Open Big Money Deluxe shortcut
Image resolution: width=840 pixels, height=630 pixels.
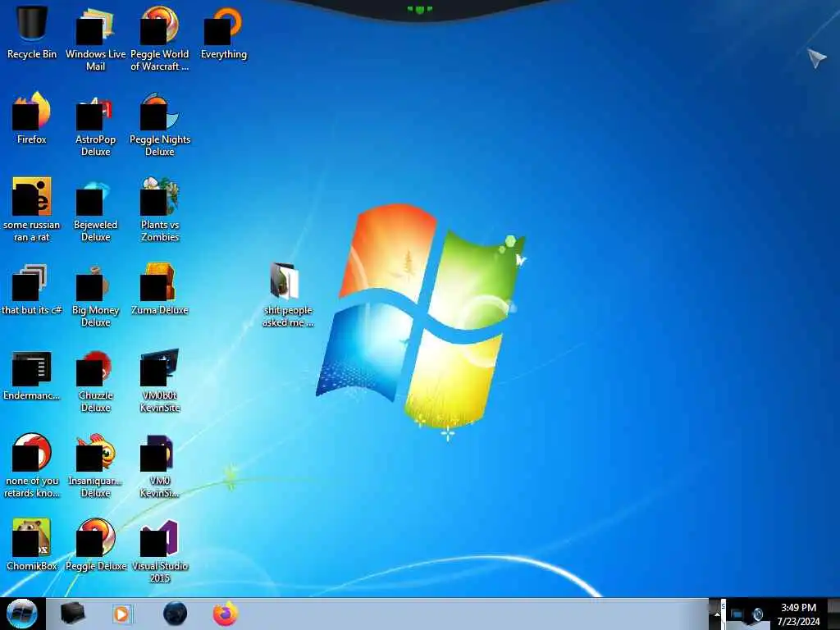point(95,295)
